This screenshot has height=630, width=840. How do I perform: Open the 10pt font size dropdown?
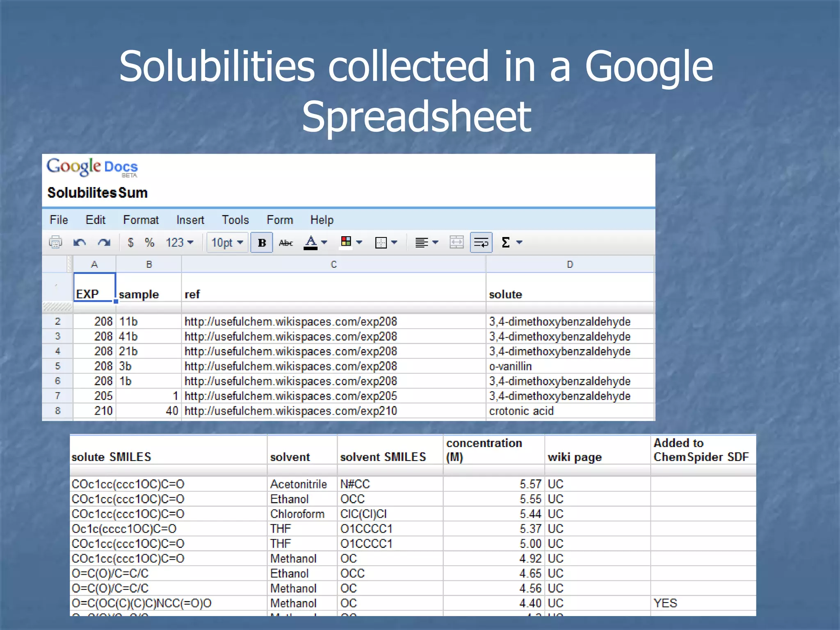[227, 242]
